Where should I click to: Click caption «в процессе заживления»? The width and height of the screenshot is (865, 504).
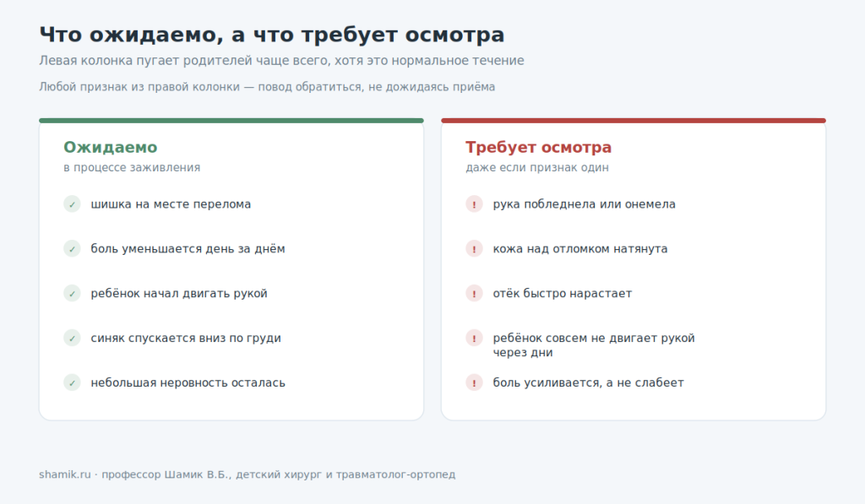(132, 168)
